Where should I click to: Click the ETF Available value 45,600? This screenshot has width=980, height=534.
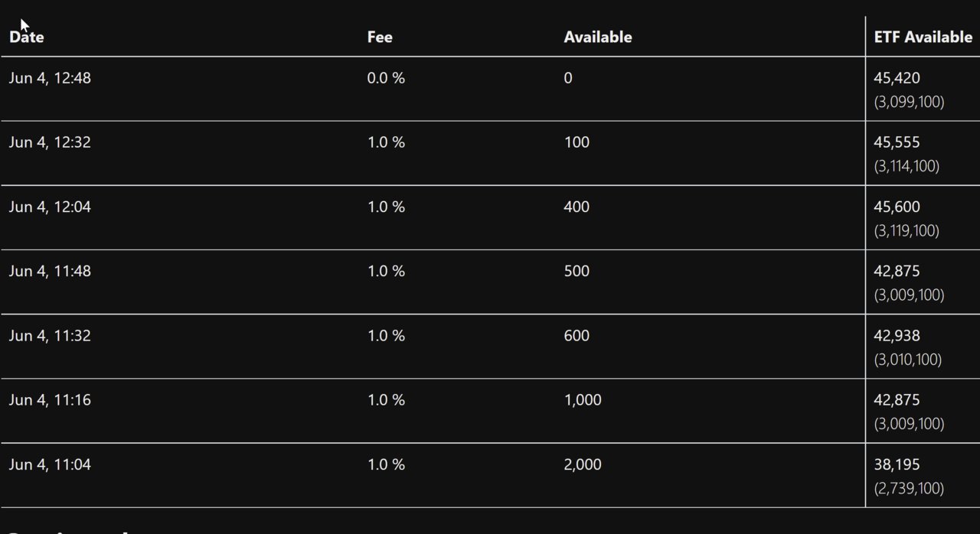click(x=897, y=207)
